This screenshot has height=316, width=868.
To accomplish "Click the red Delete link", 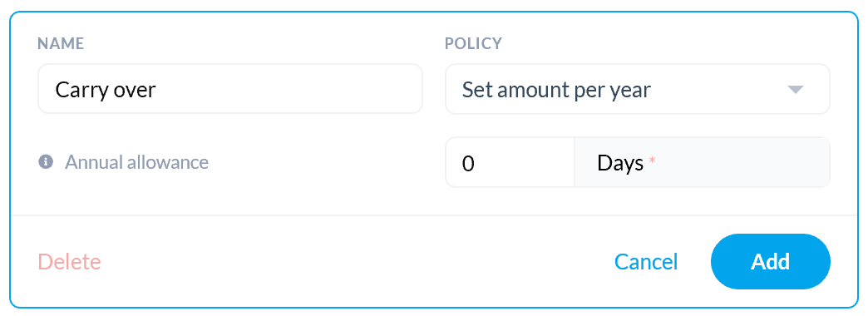I will click(69, 262).
